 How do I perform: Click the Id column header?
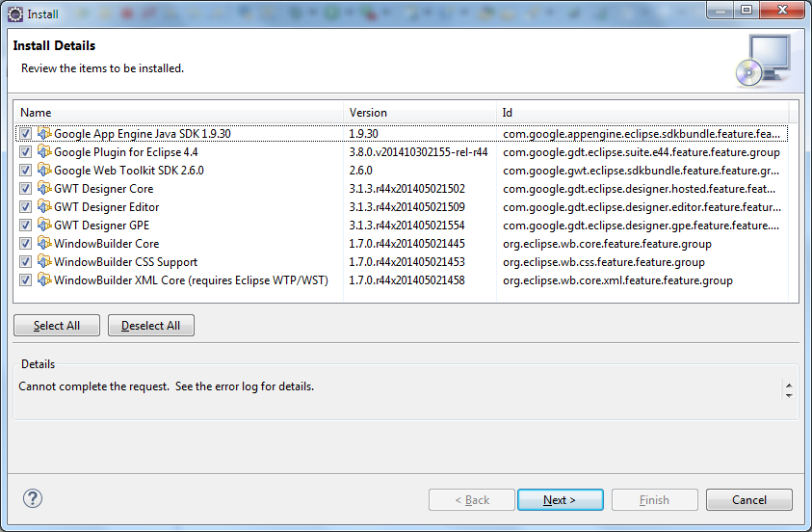click(642, 113)
